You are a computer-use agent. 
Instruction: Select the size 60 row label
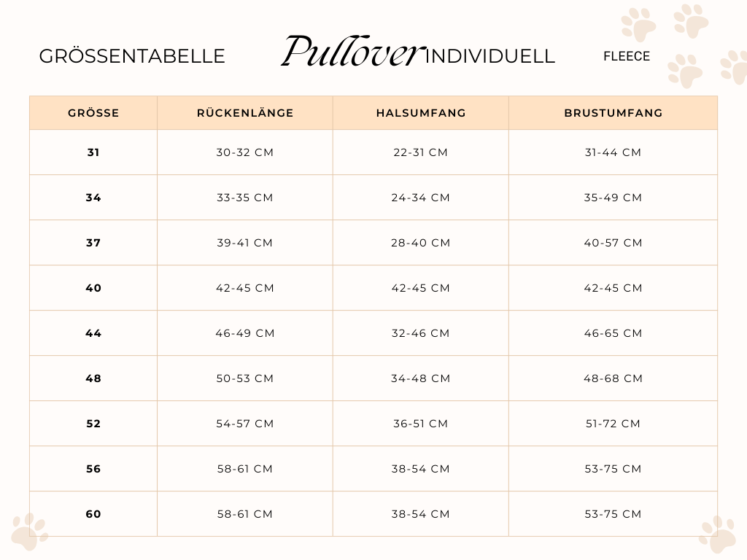coord(93,514)
